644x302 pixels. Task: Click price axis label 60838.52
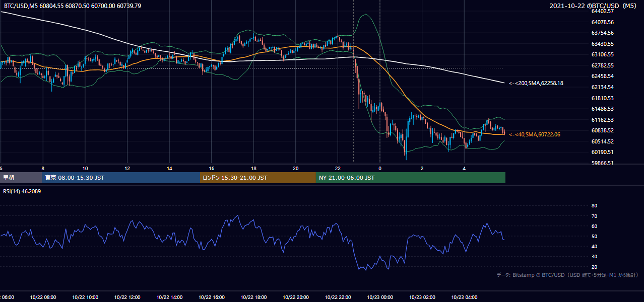602,130
